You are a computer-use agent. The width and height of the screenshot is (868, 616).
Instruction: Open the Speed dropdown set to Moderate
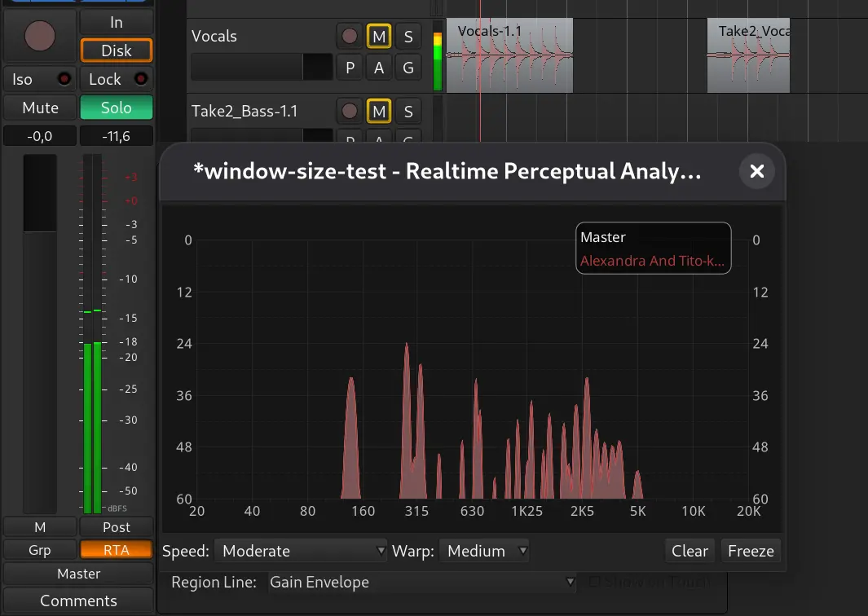coord(301,551)
